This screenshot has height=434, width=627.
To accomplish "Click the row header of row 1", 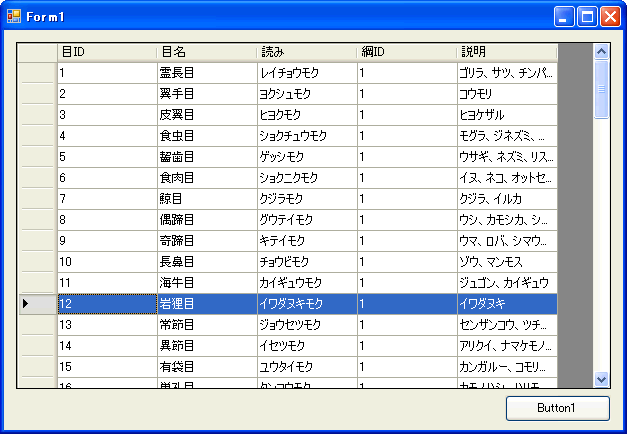I will tap(38, 73).
